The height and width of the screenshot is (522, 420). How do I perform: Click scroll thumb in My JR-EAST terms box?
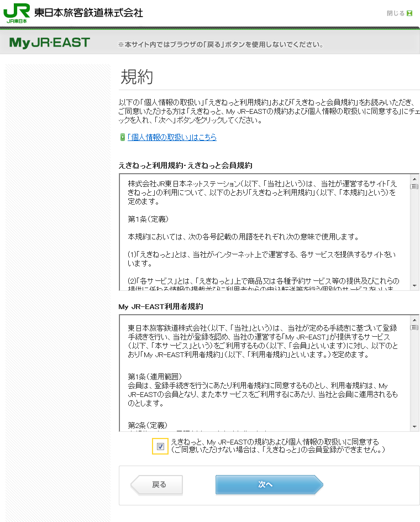[414, 327]
